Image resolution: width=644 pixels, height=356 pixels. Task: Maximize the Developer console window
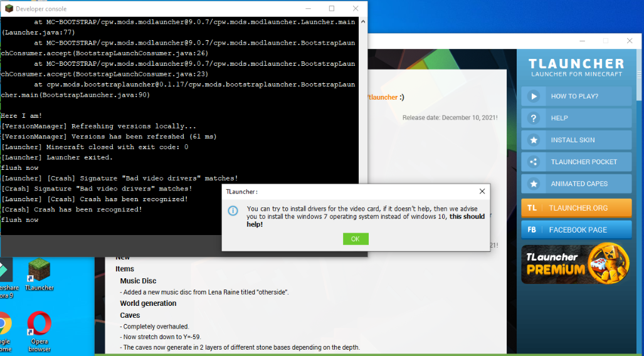(332, 9)
